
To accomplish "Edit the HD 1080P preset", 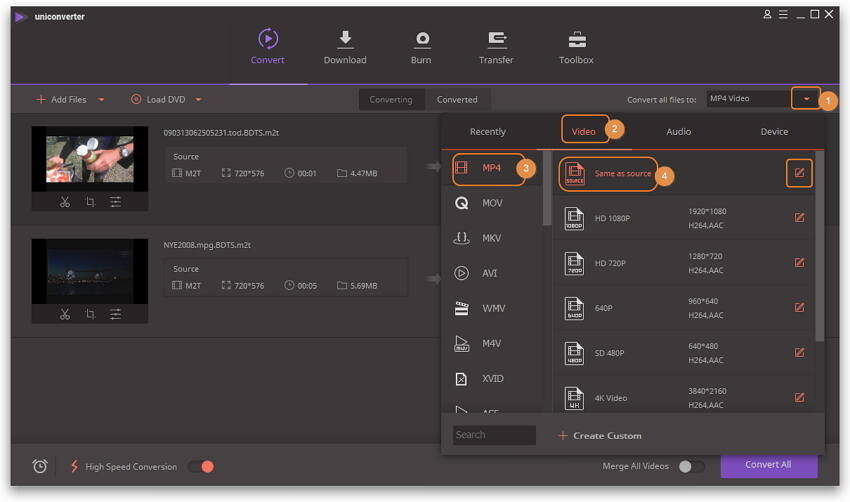I will pyautogui.click(x=799, y=217).
